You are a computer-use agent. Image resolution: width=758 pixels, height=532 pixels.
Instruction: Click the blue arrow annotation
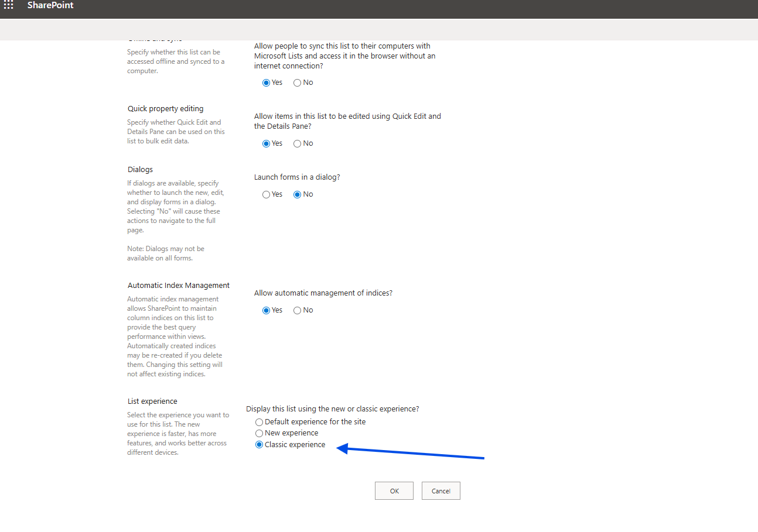[x=410, y=453]
